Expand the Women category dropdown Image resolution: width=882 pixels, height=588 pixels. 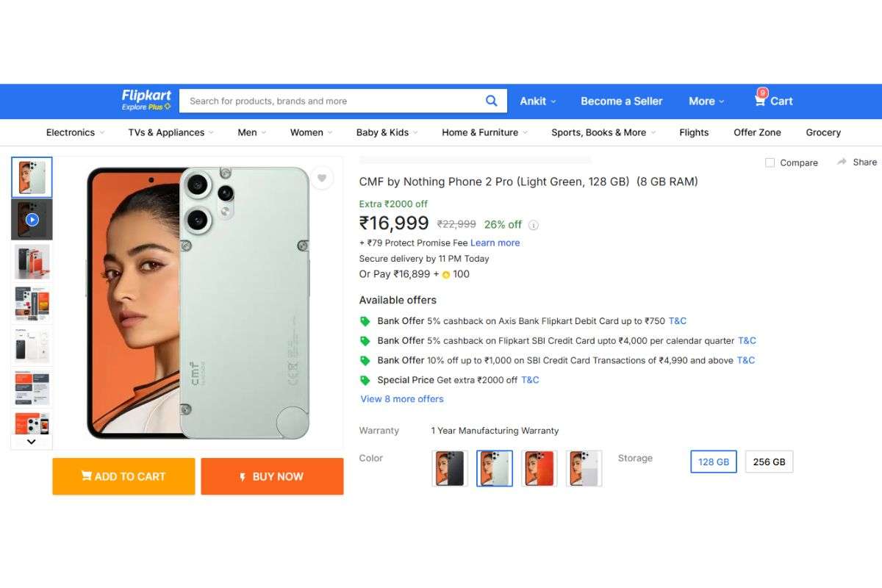click(x=310, y=132)
